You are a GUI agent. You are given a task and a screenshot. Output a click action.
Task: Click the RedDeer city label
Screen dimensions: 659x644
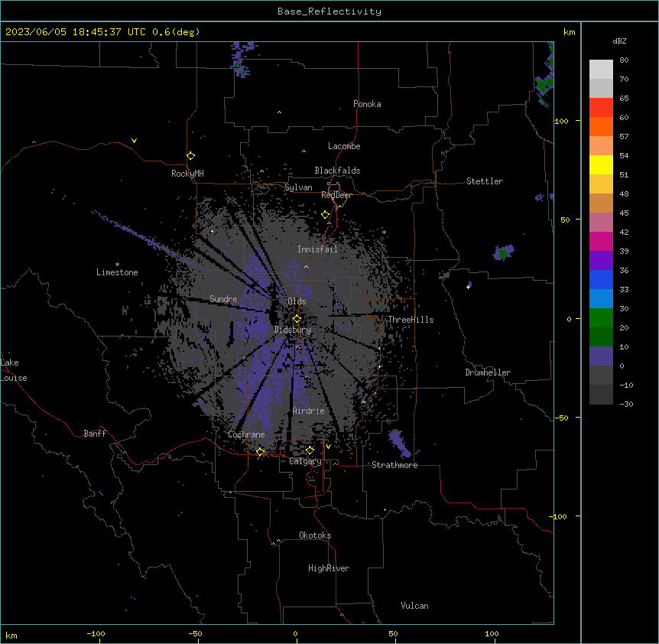336,195
